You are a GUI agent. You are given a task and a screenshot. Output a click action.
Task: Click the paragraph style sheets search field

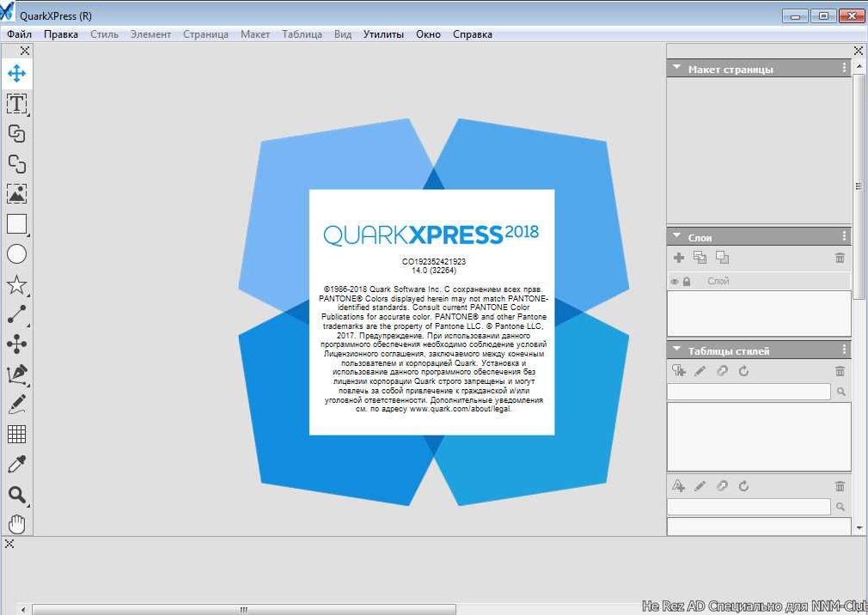[x=749, y=392]
